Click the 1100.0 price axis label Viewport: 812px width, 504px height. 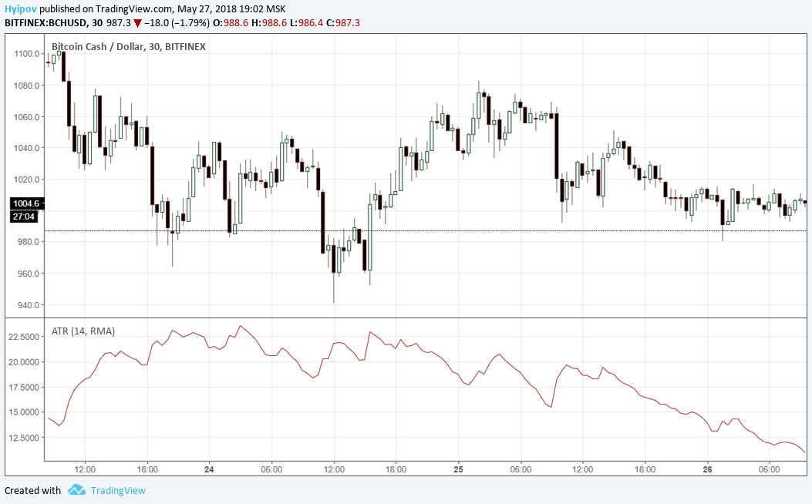click(26, 54)
